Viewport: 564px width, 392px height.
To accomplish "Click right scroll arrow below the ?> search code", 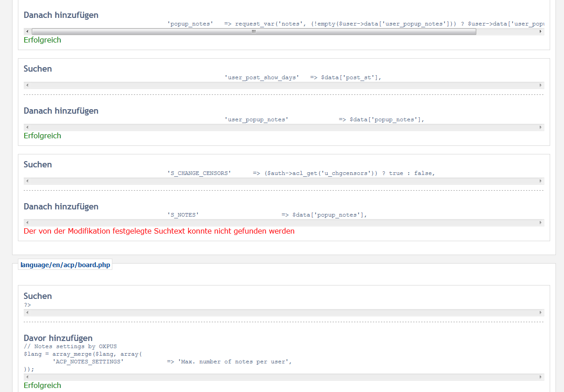I will [540, 313].
